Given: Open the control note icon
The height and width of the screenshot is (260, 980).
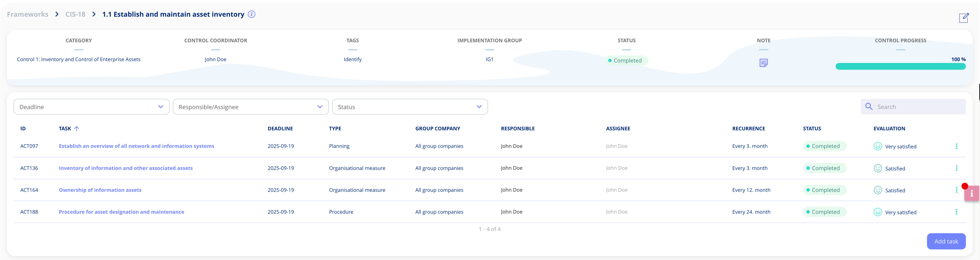Looking at the screenshot, I should [x=763, y=63].
